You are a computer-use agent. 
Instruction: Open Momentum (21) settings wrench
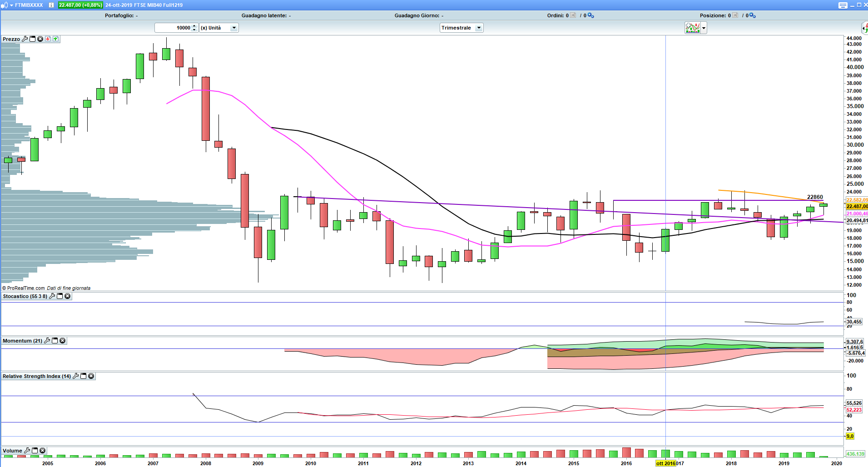(47, 341)
